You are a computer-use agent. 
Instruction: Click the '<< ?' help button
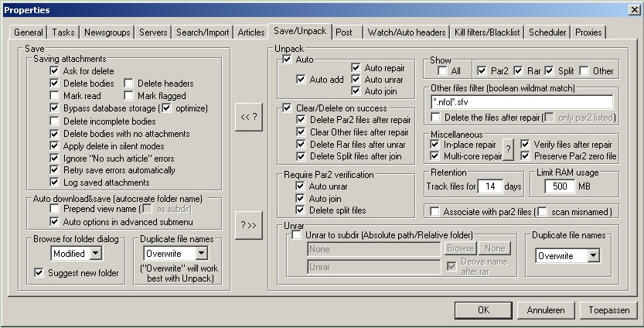[250, 118]
